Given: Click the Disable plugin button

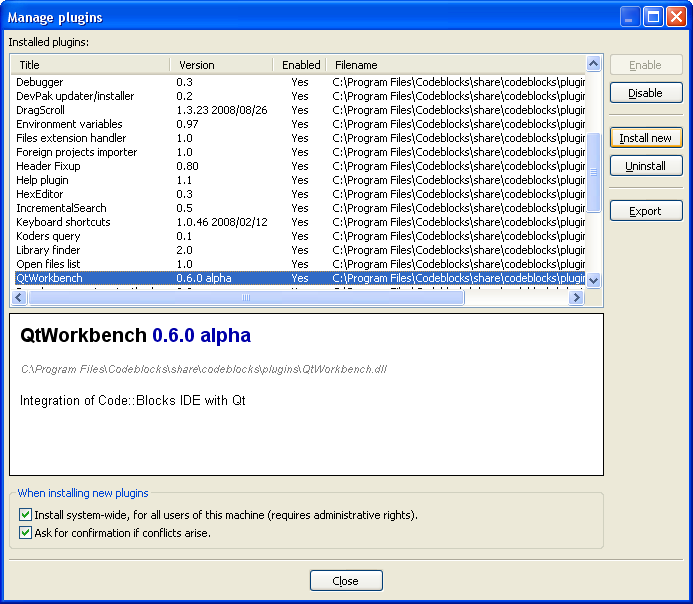Looking at the screenshot, I should pyautogui.click(x=646, y=93).
